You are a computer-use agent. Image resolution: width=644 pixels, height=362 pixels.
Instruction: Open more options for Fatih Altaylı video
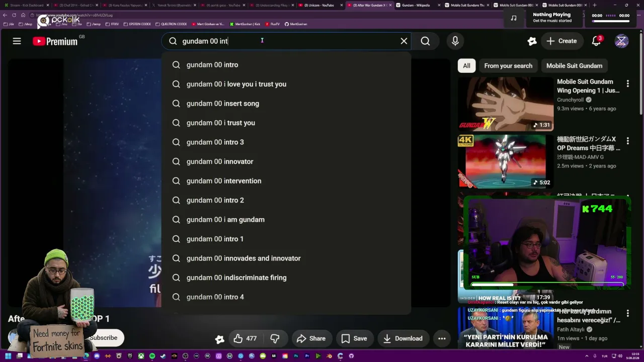627,314
